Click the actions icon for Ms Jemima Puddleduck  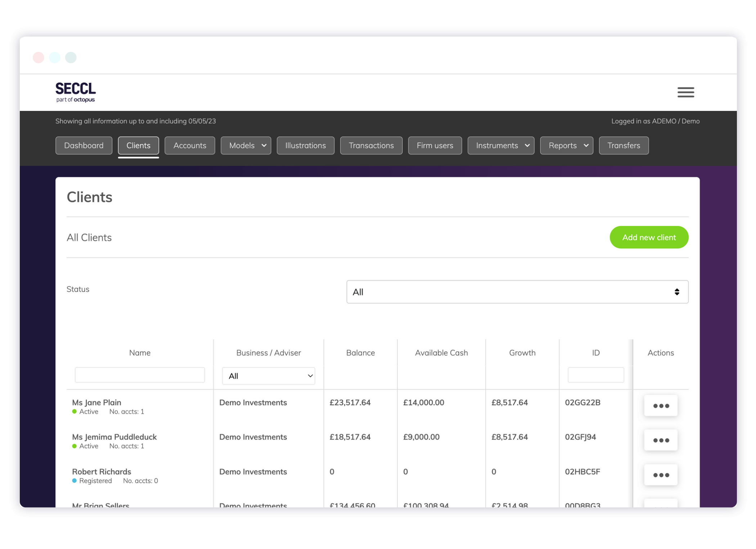click(x=661, y=440)
